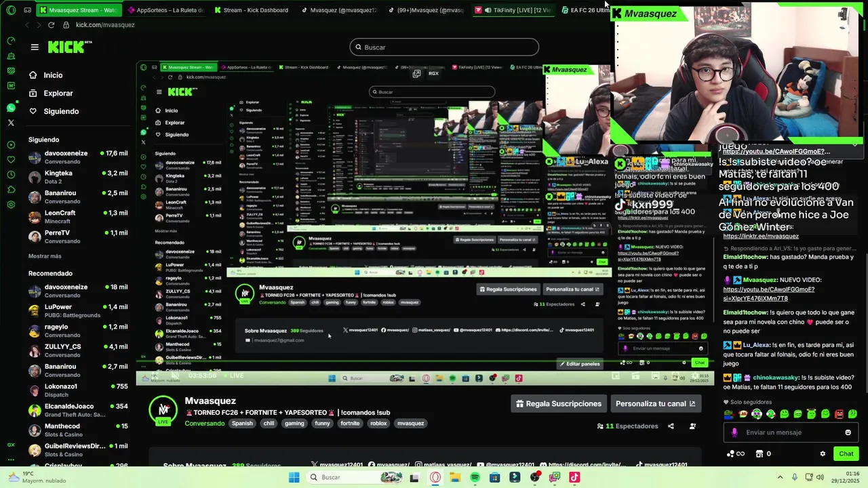Open Lokonazo1 recommended channel

pyautogui.click(x=78, y=390)
